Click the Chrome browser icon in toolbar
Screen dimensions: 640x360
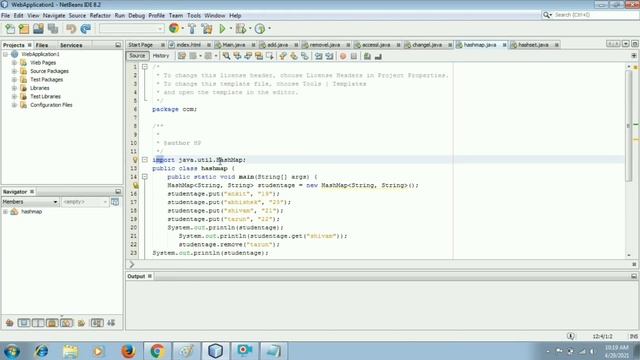tap(174, 28)
